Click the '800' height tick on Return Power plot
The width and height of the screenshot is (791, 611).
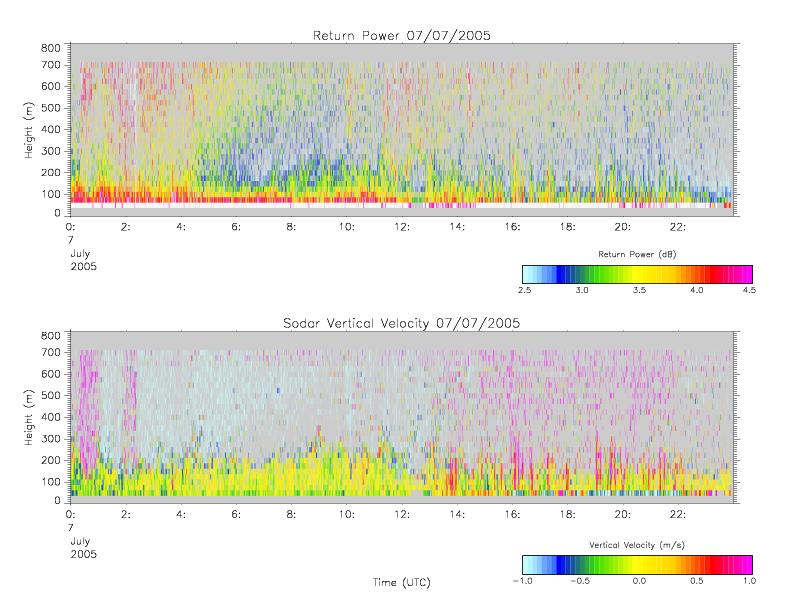pos(50,48)
